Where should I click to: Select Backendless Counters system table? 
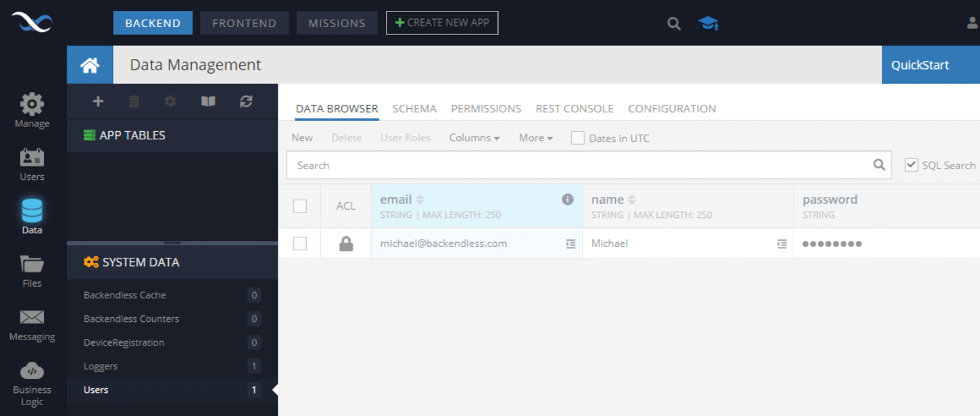(172, 319)
